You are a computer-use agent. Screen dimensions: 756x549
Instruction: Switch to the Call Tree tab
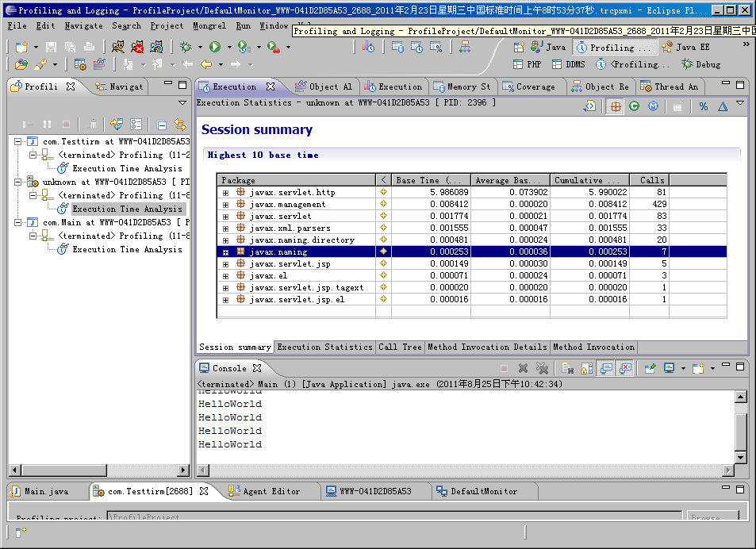[400, 347]
